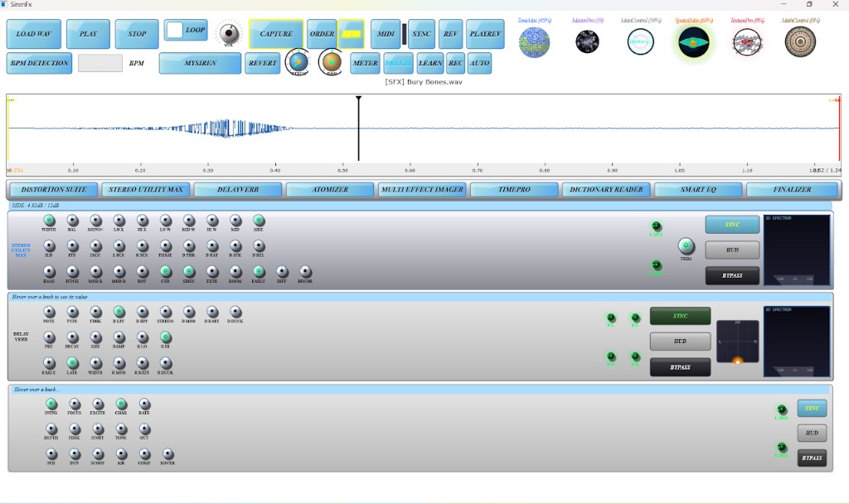Show the HUD for Stereo Utility Max
Image resolution: width=849 pixels, height=504 pixels.
coord(731,250)
